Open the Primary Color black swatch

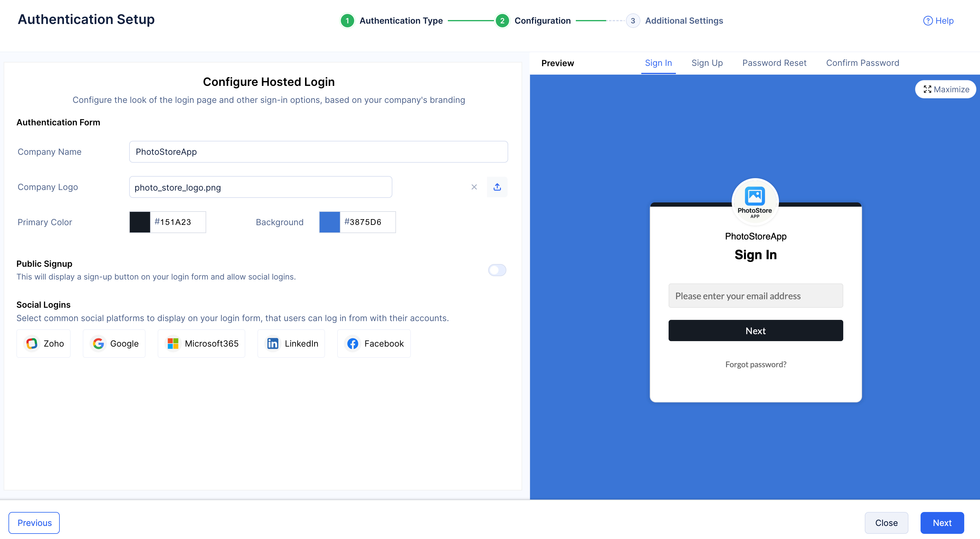[x=140, y=222]
